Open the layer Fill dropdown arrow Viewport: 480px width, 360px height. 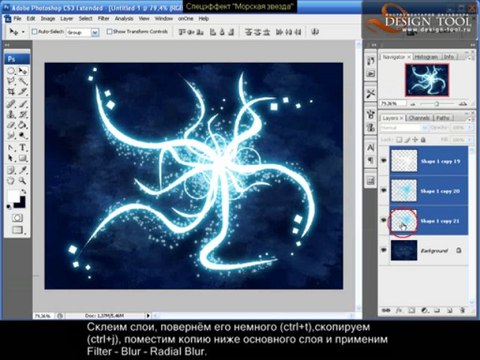point(470,140)
